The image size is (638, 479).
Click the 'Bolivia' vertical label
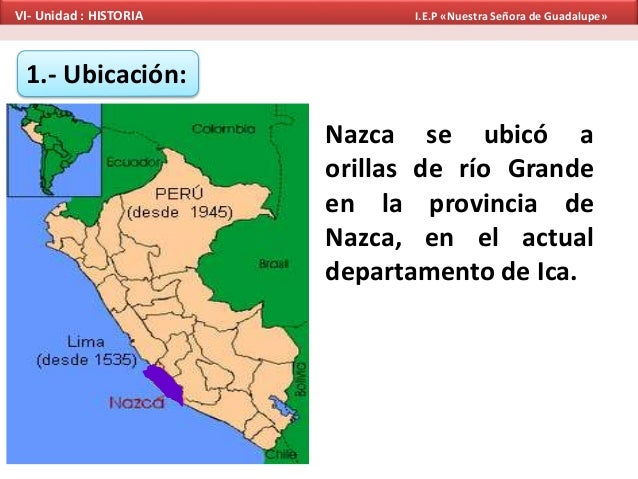(x=301, y=380)
